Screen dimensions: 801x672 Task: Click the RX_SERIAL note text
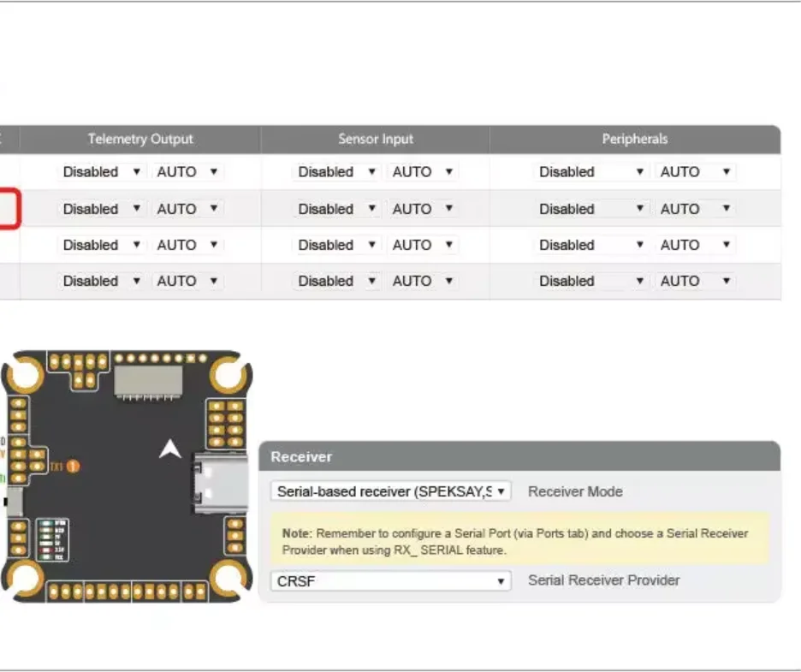[x=515, y=542]
